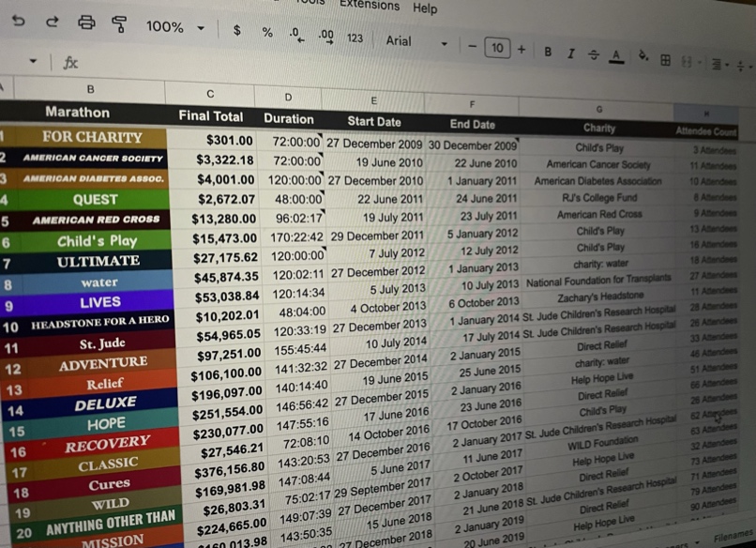This screenshot has height=548, width=756.
Task: Click the decrease decimal places icon
Action: [295, 34]
